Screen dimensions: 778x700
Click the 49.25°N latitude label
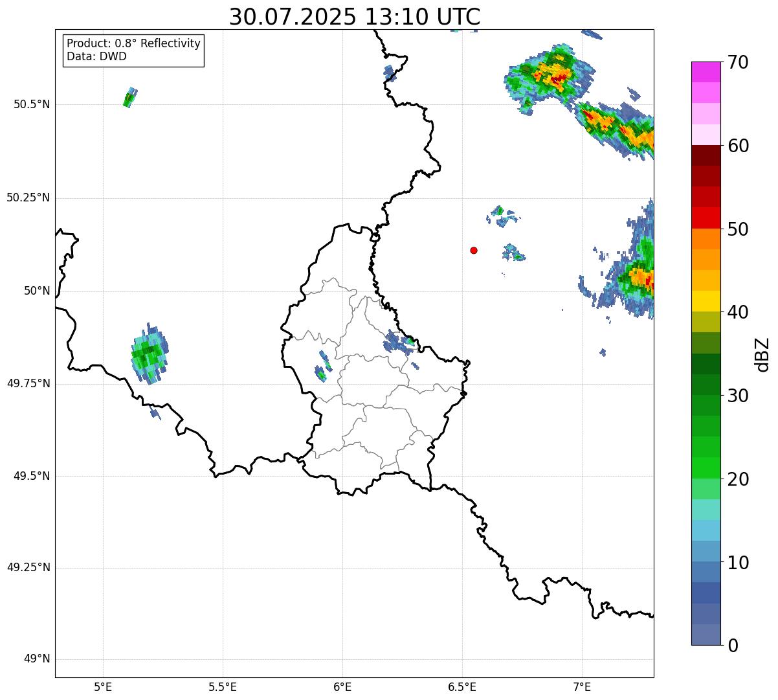click(28, 567)
